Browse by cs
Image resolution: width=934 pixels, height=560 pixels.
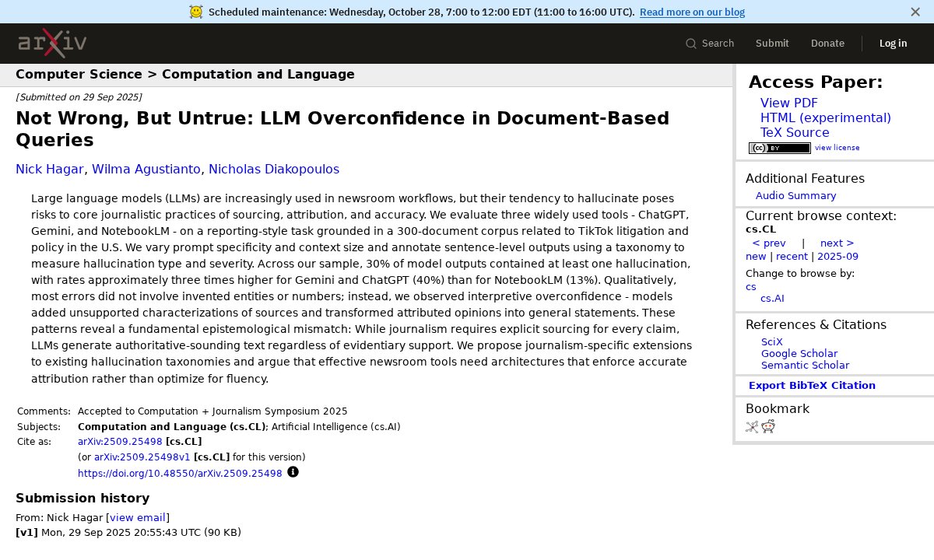[x=750, y=287]
